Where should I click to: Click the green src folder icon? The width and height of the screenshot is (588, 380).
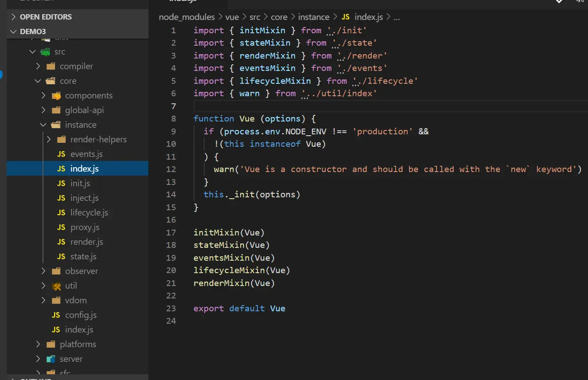coord(45,52)
